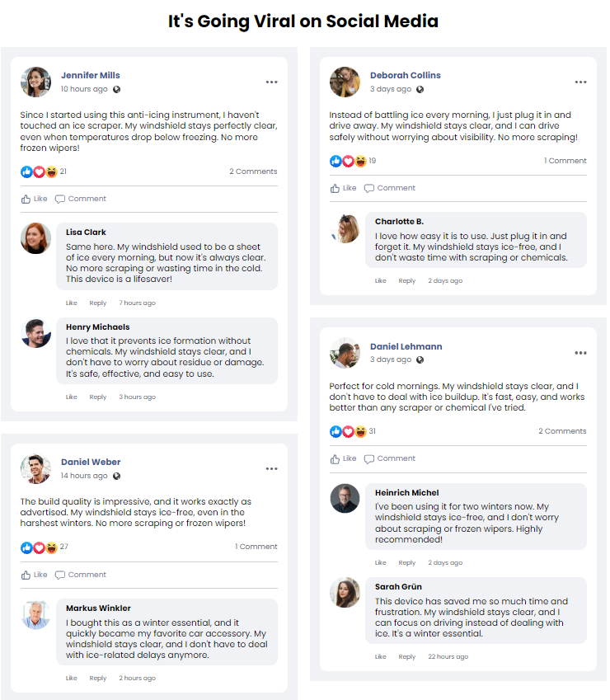Open Deborah Collins' profile name link
Viewport: 610px width, 700px height.
(x=405, y=75)
